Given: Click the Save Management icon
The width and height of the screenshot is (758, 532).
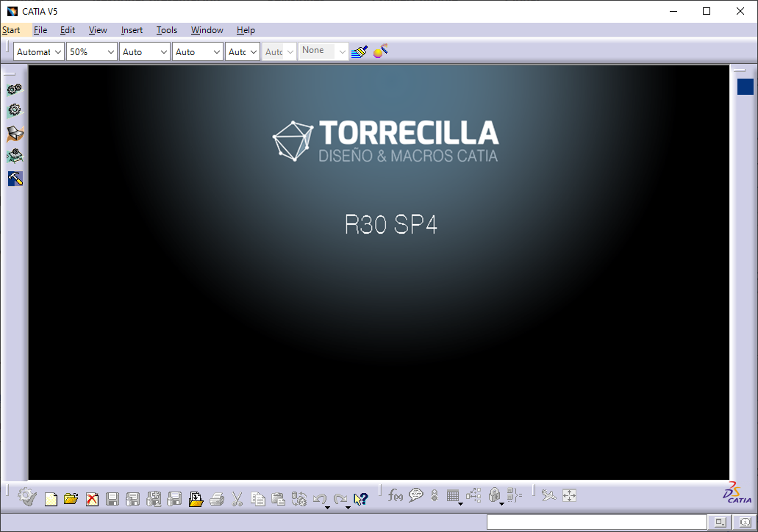Looking at the screenshot, I should pyautogui.click(x=174, y=499).
